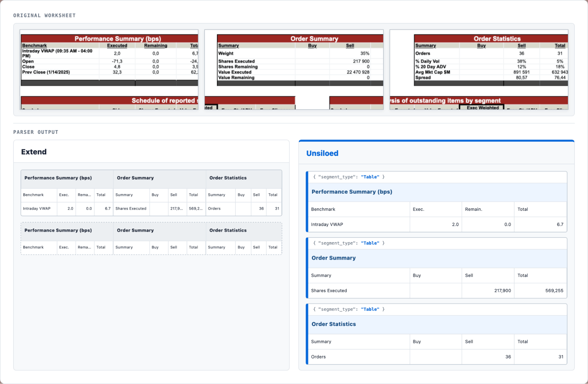588x384 pixels.
Task: Click segment_type label above Performance Summary table
Action: 349,177
